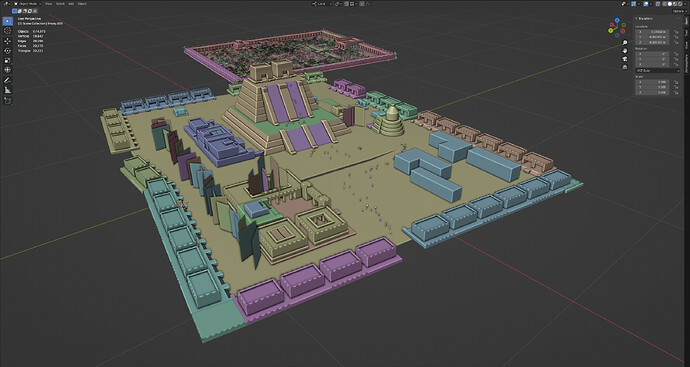
Task: Toggle the camera view icon
Action: [625, 59]
